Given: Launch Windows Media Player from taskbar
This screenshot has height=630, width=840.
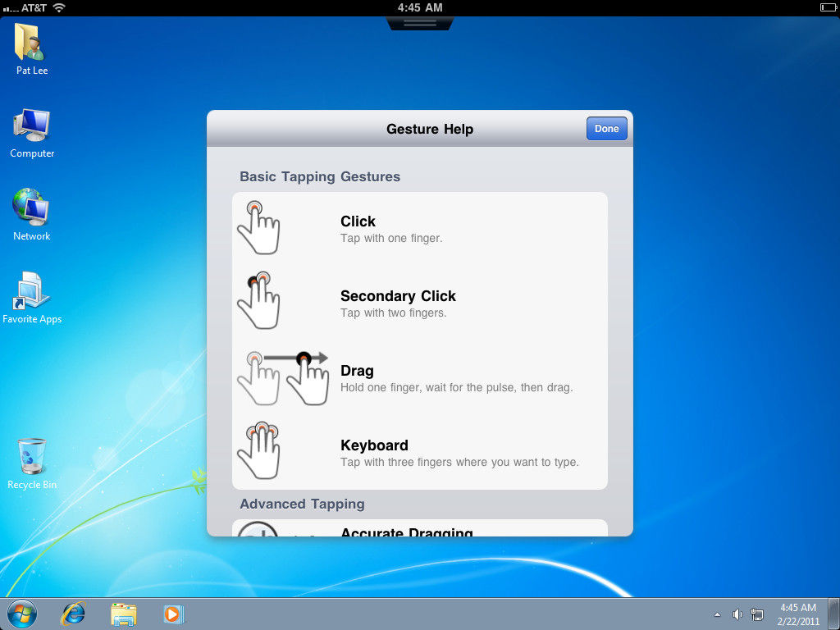Looking at the screenshot, I should click(173, 614).
